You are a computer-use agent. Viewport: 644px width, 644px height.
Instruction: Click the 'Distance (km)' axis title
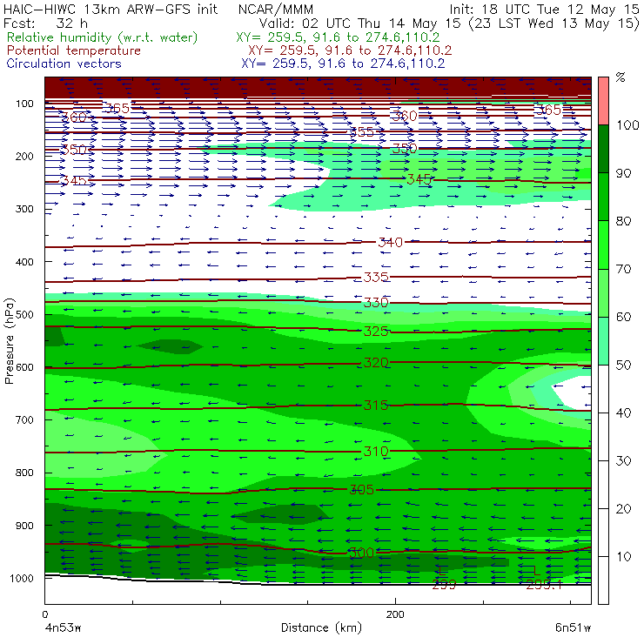(322, 628)
